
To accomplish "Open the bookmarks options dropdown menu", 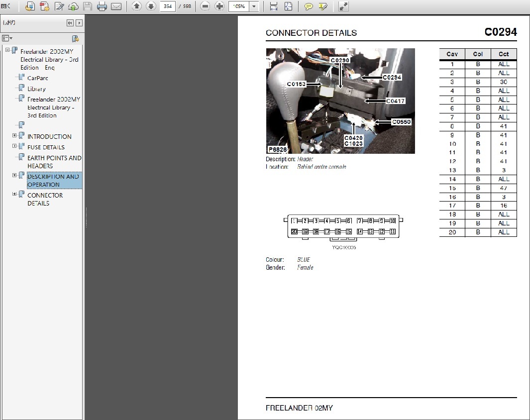I will click(x=7, y=38).
